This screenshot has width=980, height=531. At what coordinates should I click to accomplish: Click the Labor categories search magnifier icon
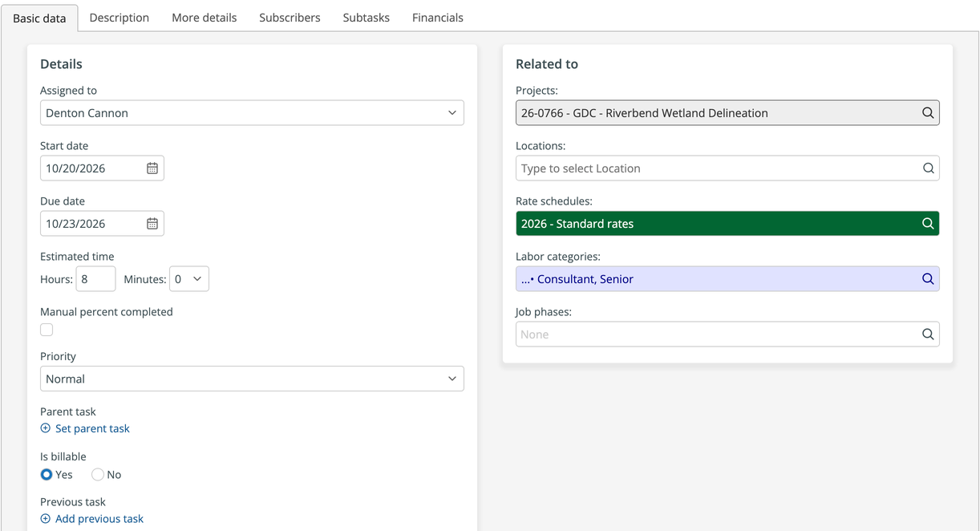(928, 279)
